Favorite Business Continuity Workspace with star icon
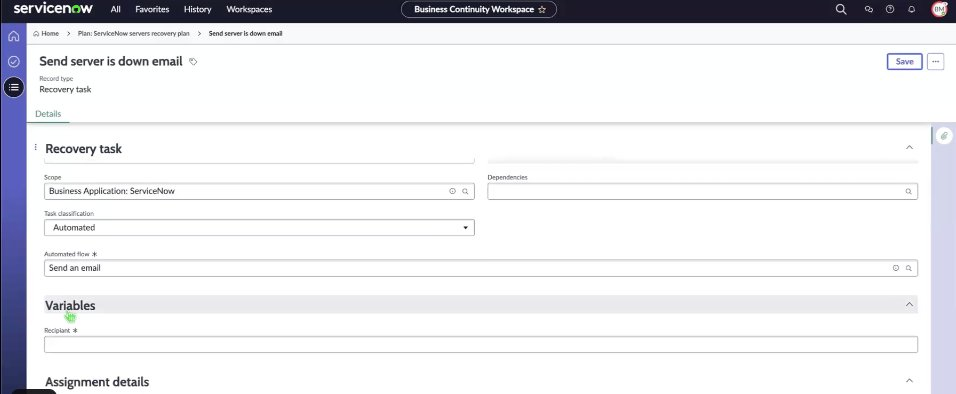956x394 pixels. click(x=542, y=10)
